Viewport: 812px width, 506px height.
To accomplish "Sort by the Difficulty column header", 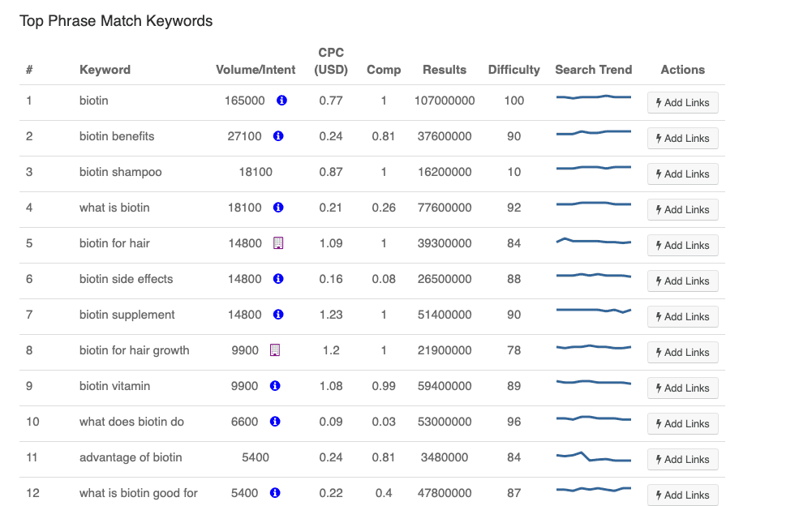I will click(x=513, y=70).
